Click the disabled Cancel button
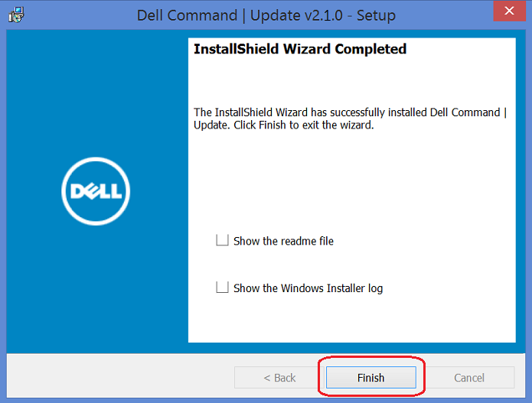Image resolution: width=532 pixels, height=403 pixels. coord(469,378)
